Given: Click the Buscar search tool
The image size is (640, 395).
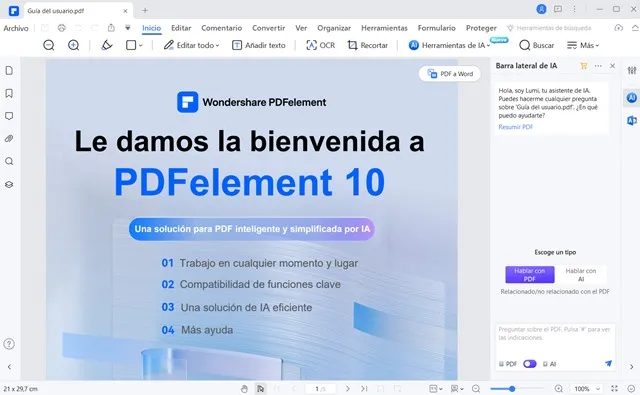Looking at the screenshot, I should 537,45.
